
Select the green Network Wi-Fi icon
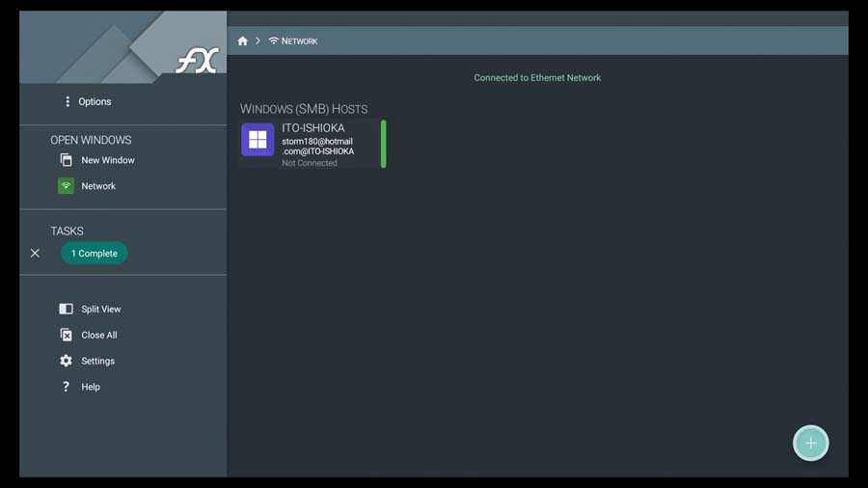click(66, 186)
